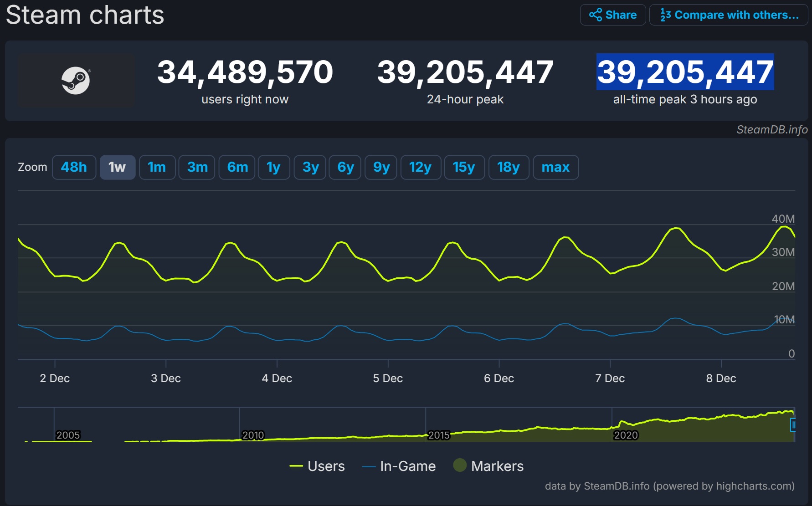Select the max zoom range
The width and height of the screenshot is (812, 506).
555,167
